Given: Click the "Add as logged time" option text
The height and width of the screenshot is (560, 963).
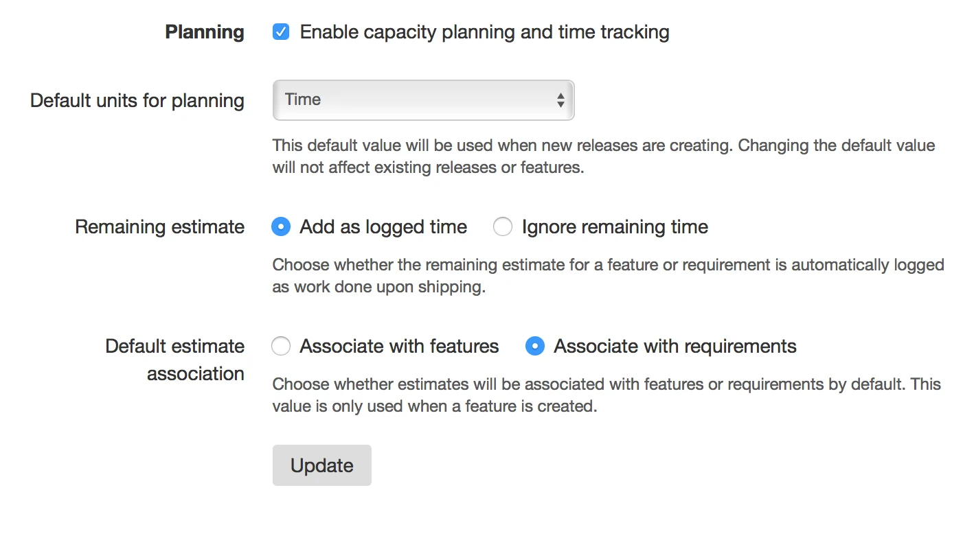Looking at the screenshot, I should pyautogui.click(x=383, y=227).
